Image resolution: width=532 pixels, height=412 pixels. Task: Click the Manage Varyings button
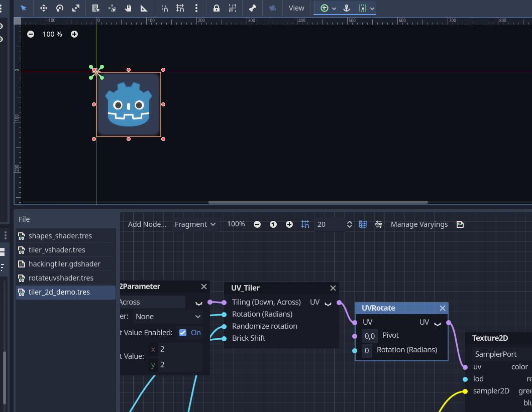pos(419,224)
